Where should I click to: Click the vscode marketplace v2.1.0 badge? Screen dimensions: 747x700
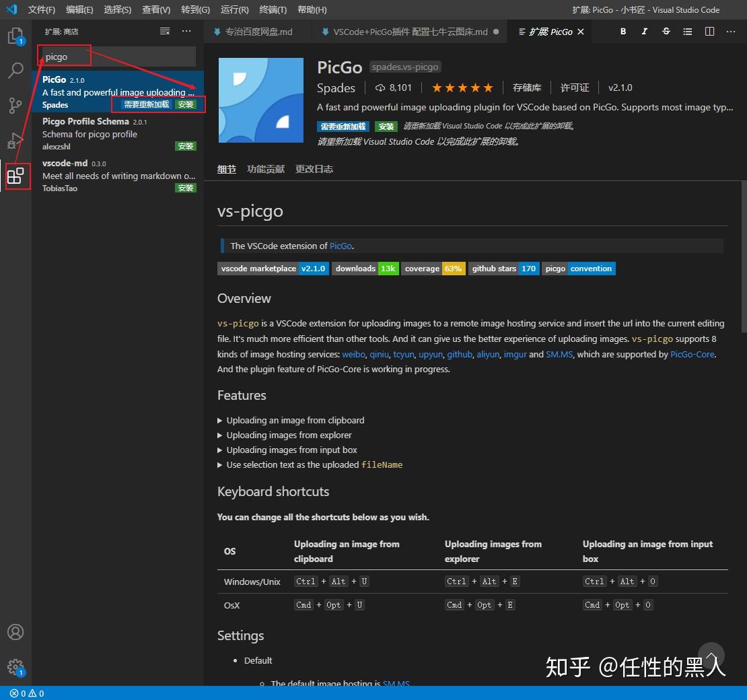273,269
